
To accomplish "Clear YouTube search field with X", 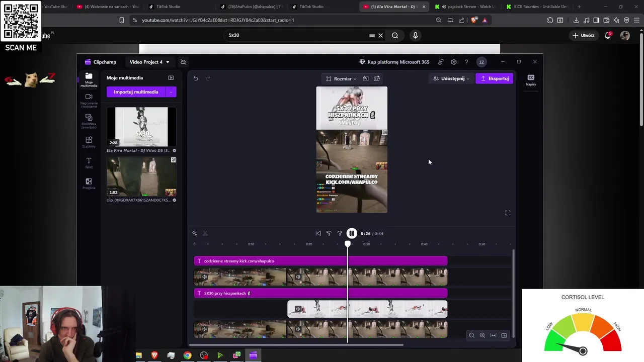I will (380, 35).
